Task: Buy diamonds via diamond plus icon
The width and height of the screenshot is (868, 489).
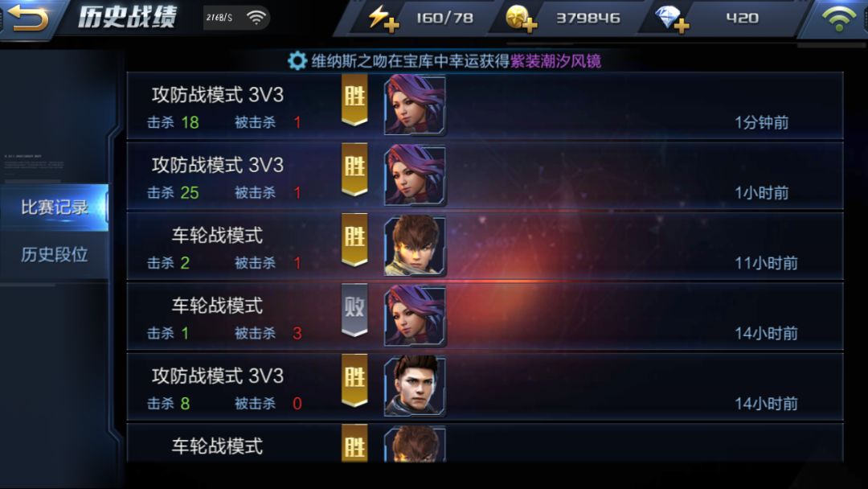Action: click(x=671, y=18)
